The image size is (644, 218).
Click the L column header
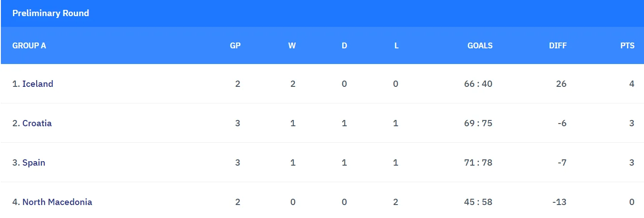pyautogui.click(x=396, y=46)
